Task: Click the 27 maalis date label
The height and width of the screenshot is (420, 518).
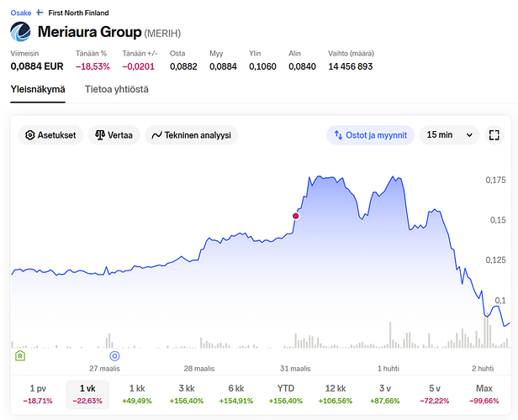Action: point(104,369)
